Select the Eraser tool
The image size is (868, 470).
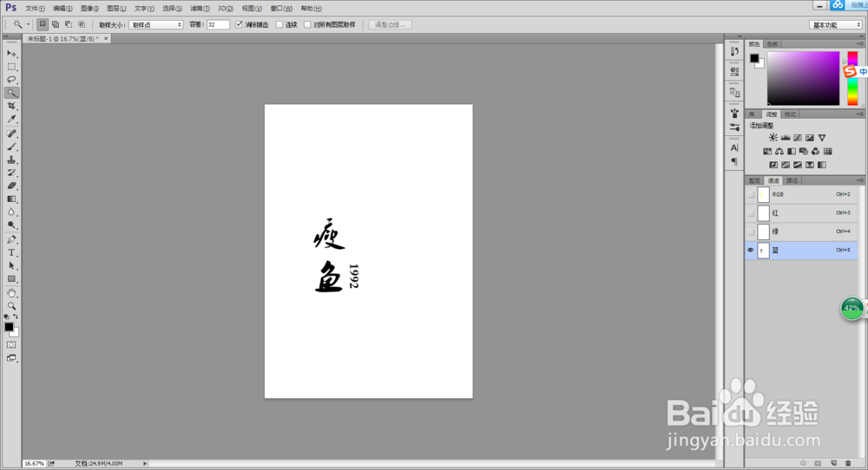click(x=11, y=186)
